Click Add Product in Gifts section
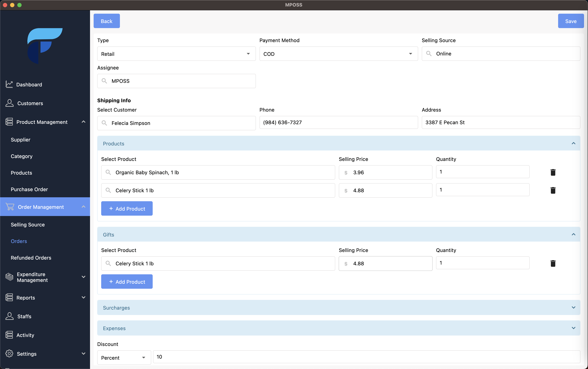The height and width of the screenshot is (369, 588). click(127, 282)
